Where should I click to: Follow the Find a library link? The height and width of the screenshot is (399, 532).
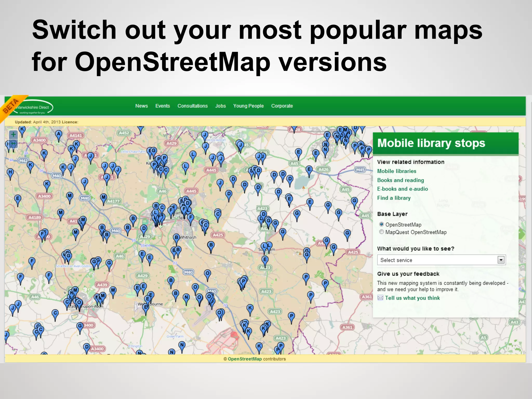click(x=394, y=198)
